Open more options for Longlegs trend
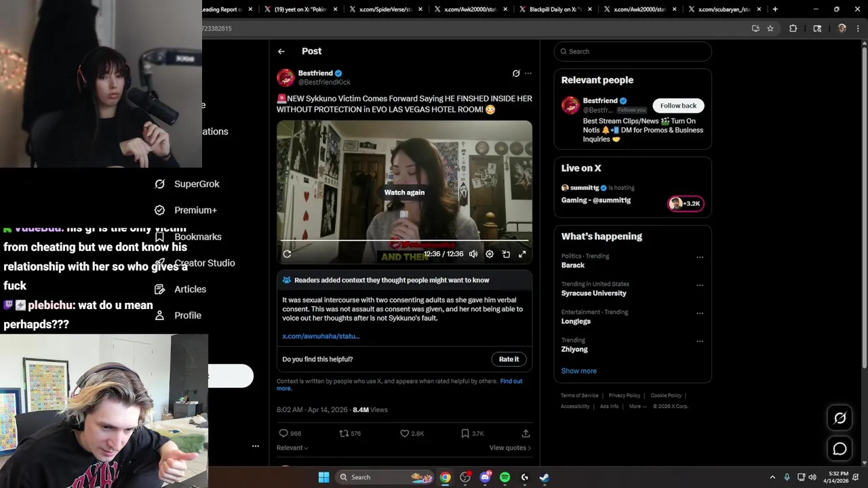868x488 pixels. 700,313
